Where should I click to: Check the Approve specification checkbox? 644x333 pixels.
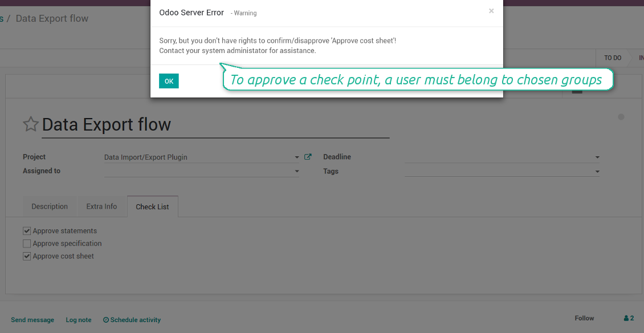point(27,243)
